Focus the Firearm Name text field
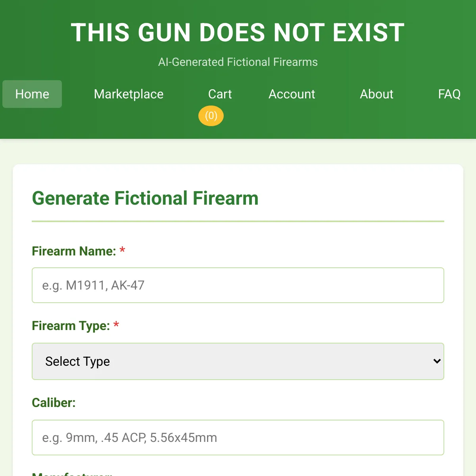Viewport: 476px width, 476px height. (x=238, y=285)
